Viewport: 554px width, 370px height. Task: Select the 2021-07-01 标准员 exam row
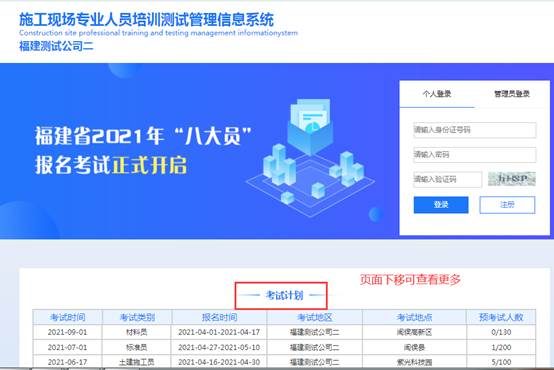coord(284,347)
